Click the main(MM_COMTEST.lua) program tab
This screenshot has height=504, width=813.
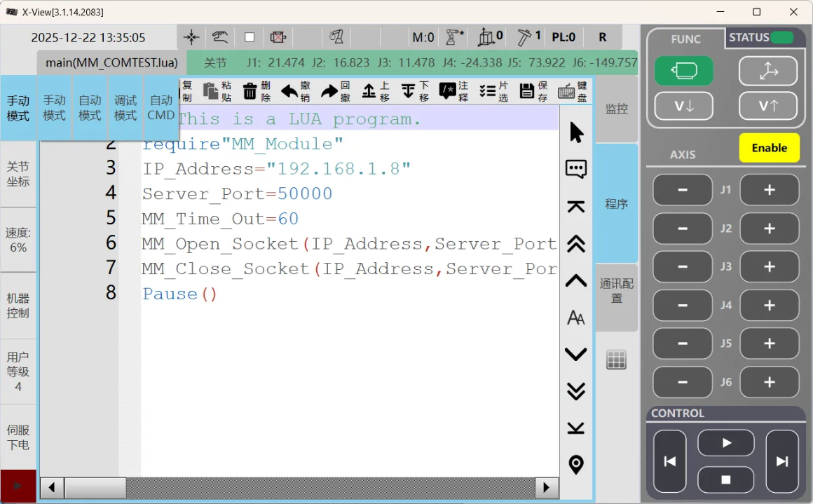coord(111,63)
